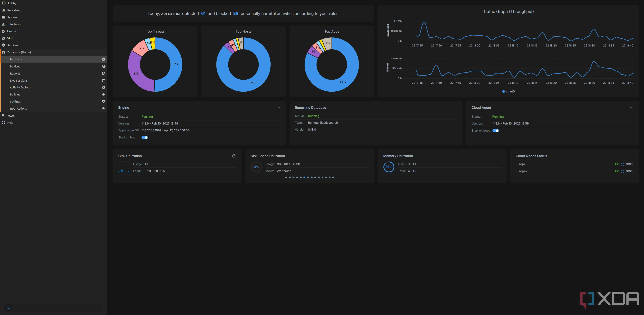
Task: Click the Interfaces network icon
Action: click(4, 24)
